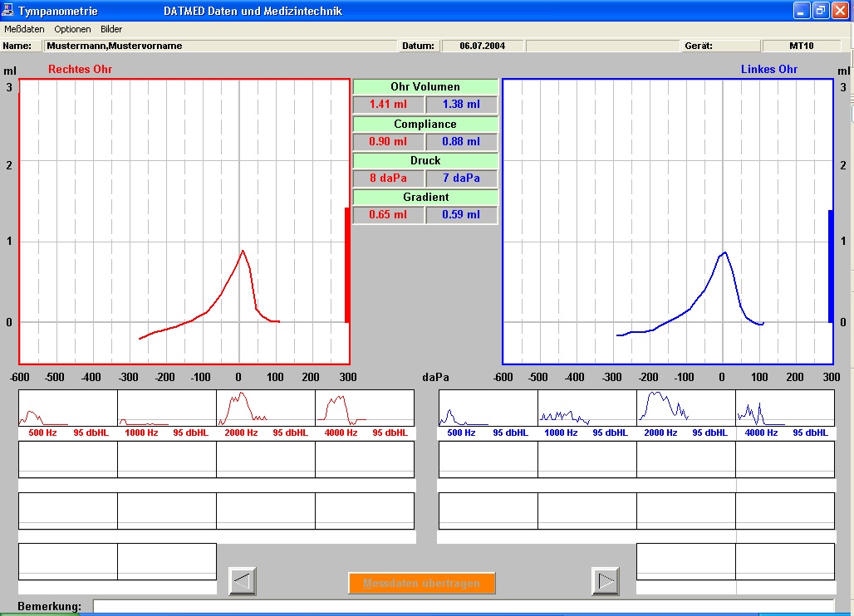This screenshot has width=854, height=616.
Task: Click the Tympanometrie app icon in title bar
Action: 7,10
